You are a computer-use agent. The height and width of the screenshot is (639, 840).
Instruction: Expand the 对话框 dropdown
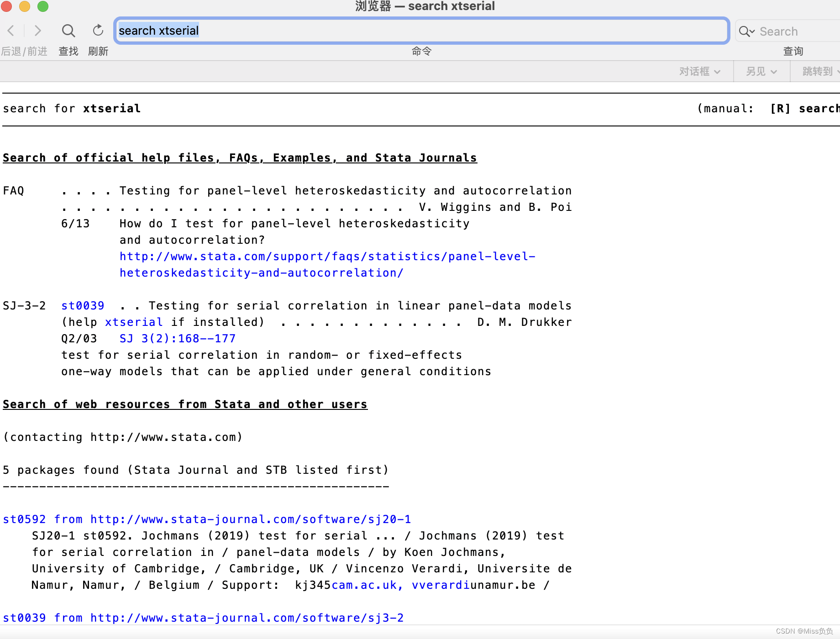tap(699, 72)
